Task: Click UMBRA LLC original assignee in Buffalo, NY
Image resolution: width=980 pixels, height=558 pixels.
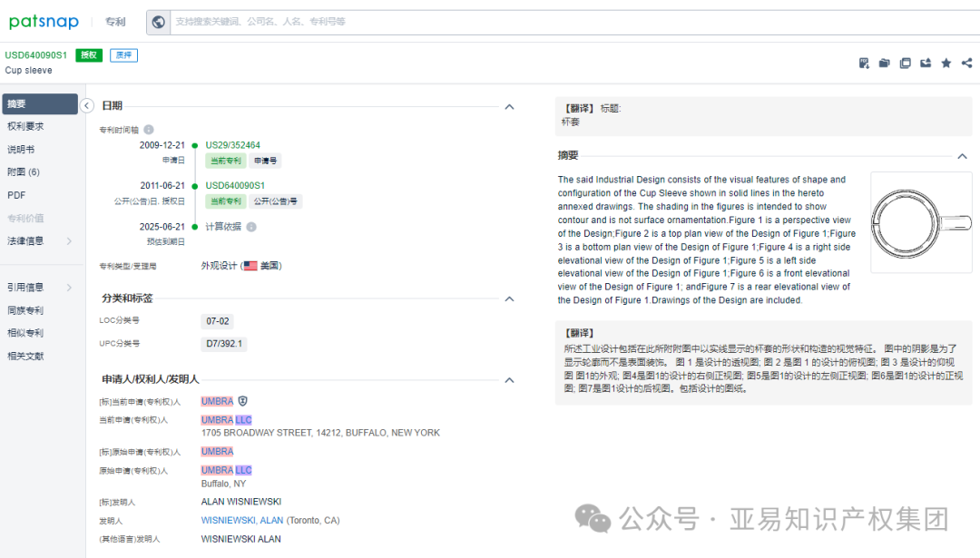Action: (226, 470)
